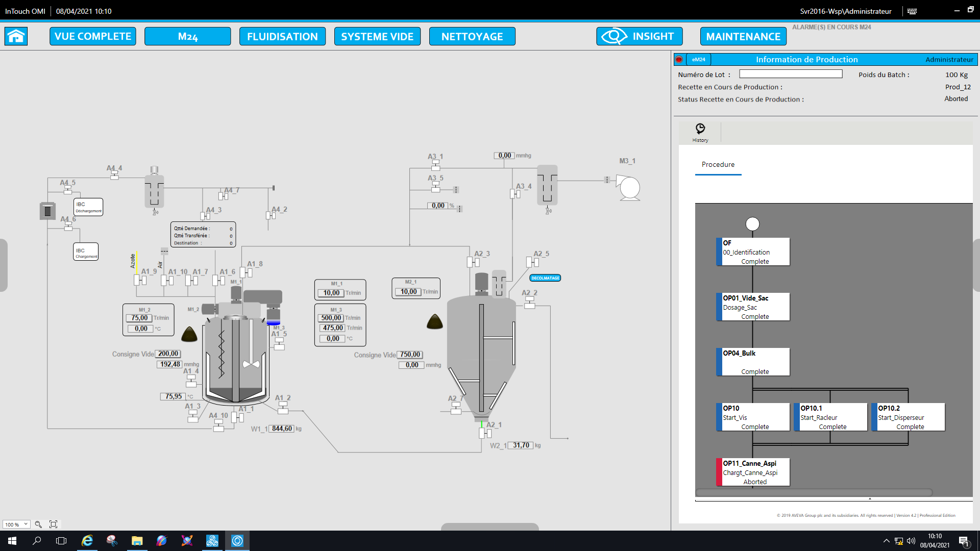Select the 00_Identification procedure step
980x551 pixels.
(753, 252)
